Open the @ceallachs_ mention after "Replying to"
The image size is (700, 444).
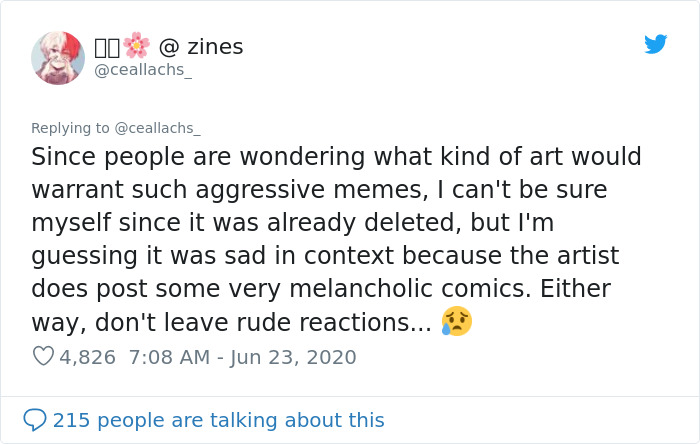click(158, 128)
